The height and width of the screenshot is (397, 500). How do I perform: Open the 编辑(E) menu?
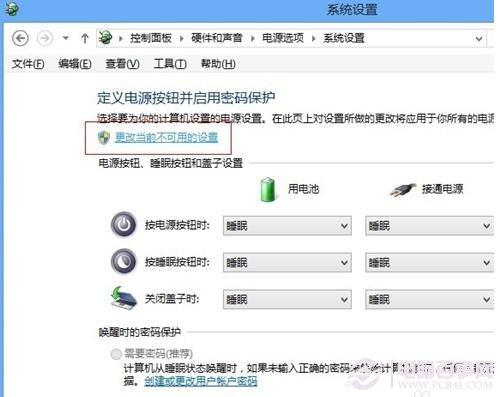pos(75,63)
